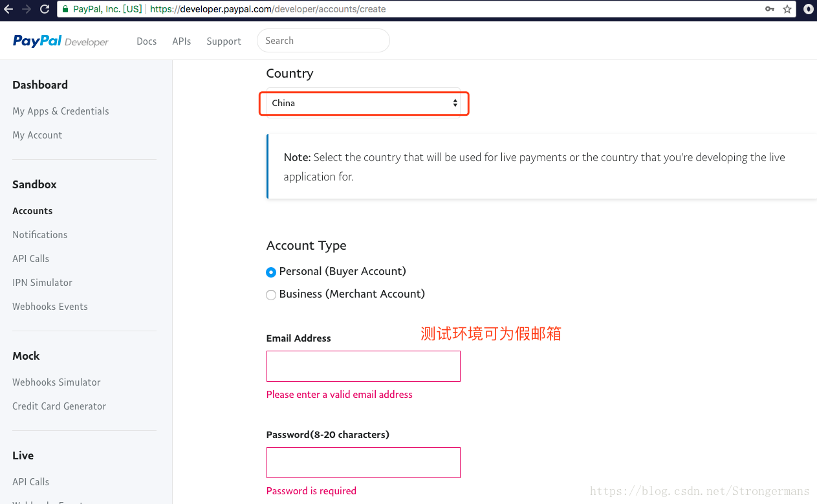Click the Account Type heading
Image resolution: width=817 pixels, height=504 pixels.
[307, 246]
